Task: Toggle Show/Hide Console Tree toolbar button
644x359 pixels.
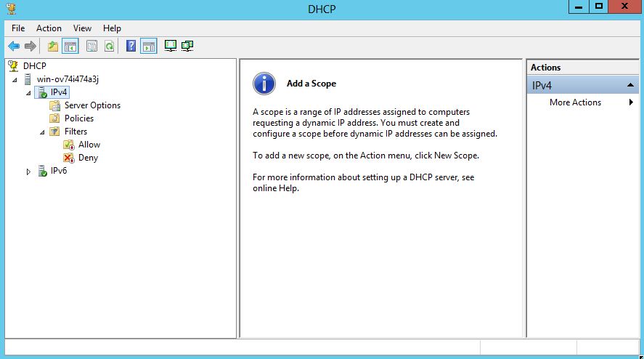Action: click(70, 47)
